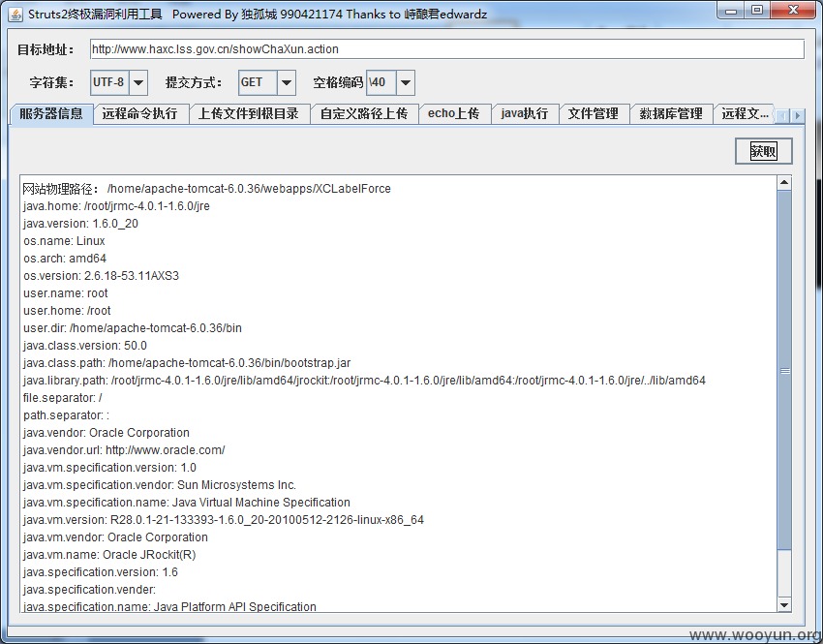Screen dimensions: 823x644
Task: Click the os.arch: amd64 line
Action: click(x=65, y=259)
